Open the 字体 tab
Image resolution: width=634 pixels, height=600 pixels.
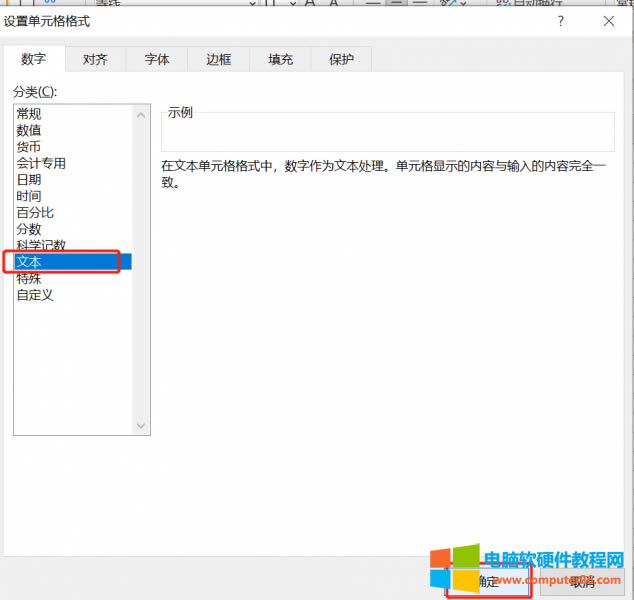point(157,60)
